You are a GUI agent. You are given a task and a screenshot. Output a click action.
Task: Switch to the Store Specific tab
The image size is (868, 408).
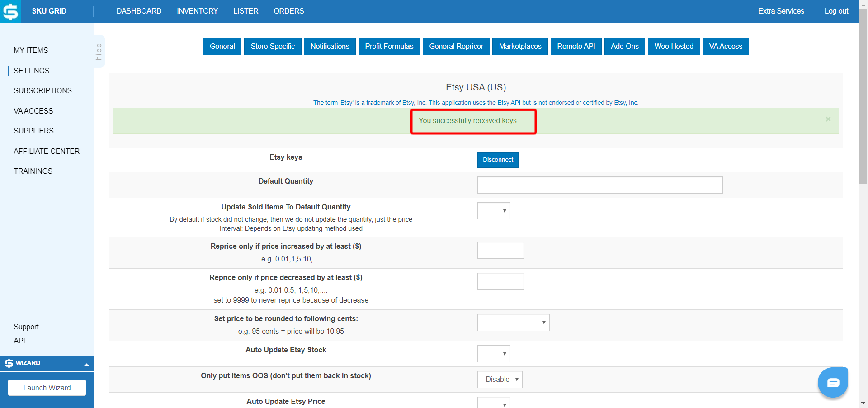[x=273, y=47]
